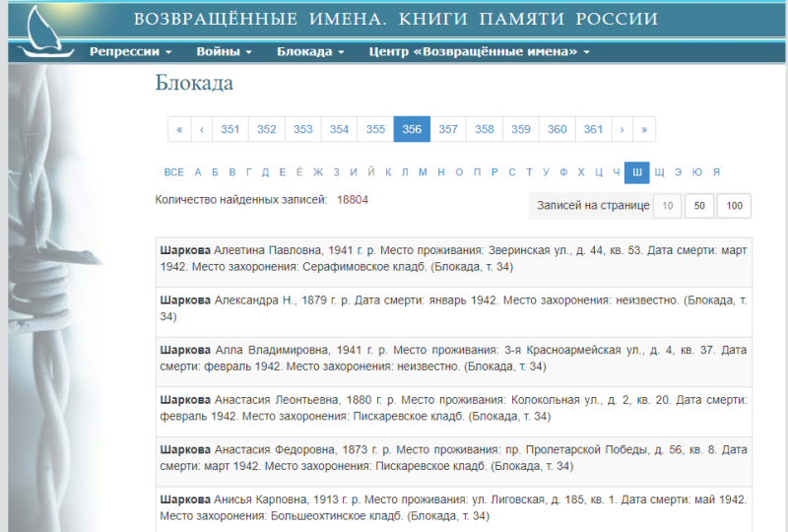Filter names by letter П
Screen dimensions: 788x532
(477, 172)
